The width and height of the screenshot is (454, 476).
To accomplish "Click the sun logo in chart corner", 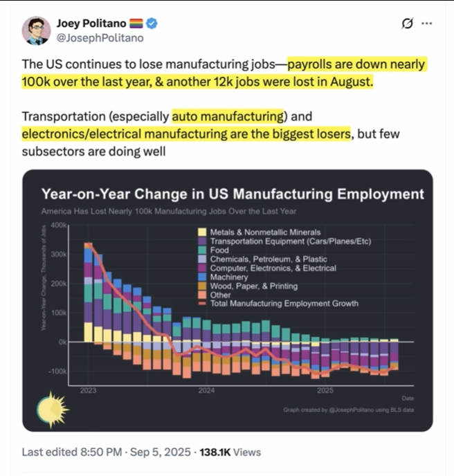I will pyautogui.click(x=53, y=410).
